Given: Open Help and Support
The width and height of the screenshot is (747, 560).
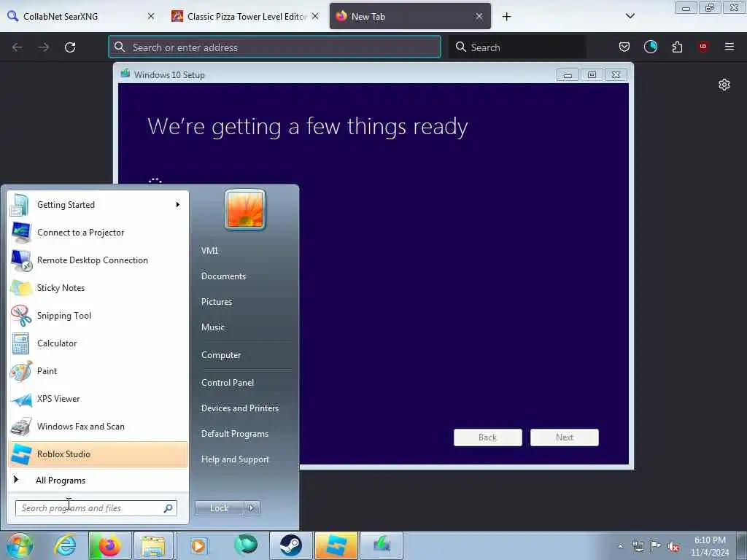Looking at the screenshot, I should point(236,459).
